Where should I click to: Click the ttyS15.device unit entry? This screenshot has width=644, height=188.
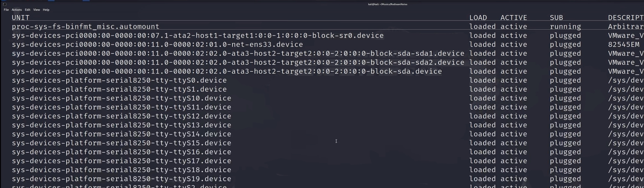pos(121,143)
